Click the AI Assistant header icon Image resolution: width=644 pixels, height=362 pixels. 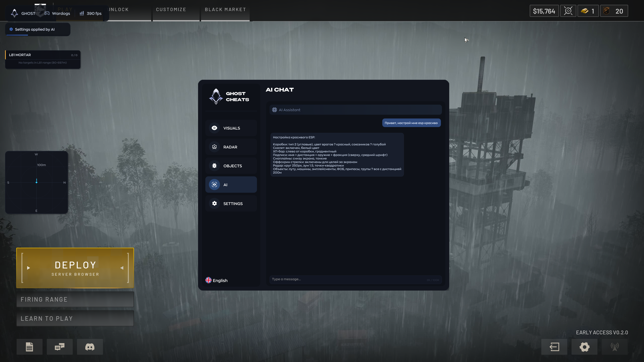pyautogui.click(x=274, y=110)
